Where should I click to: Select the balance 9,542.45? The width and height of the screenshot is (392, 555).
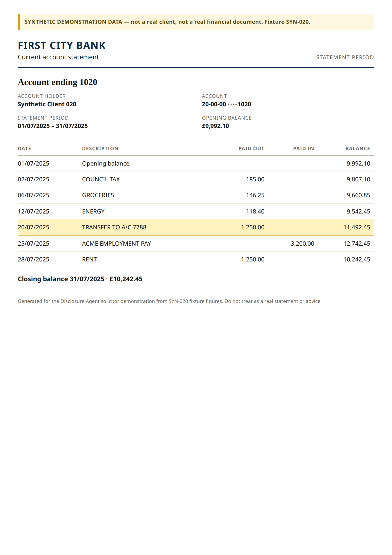click(358, 212)
